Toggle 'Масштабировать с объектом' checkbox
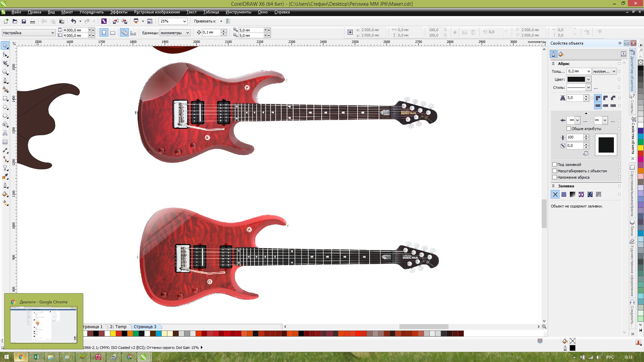 tap(554, 171)
